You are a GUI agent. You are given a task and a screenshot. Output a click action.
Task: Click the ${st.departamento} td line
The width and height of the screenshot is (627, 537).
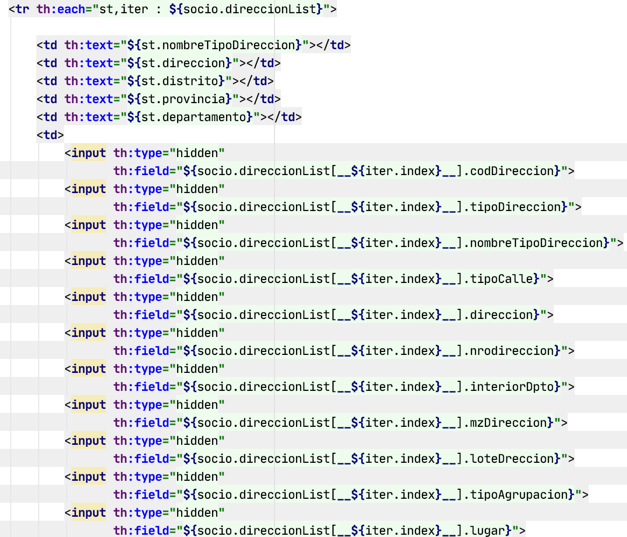pyautogui.click(x=169, y=117)
